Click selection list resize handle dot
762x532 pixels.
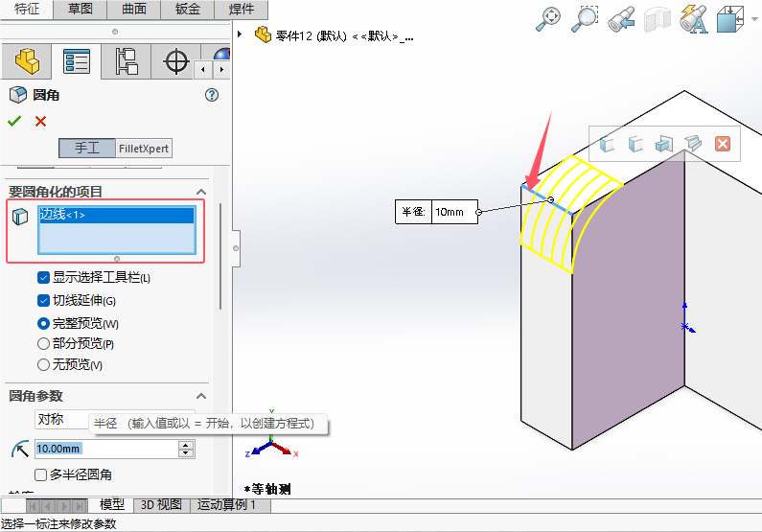tap(117, 259)
